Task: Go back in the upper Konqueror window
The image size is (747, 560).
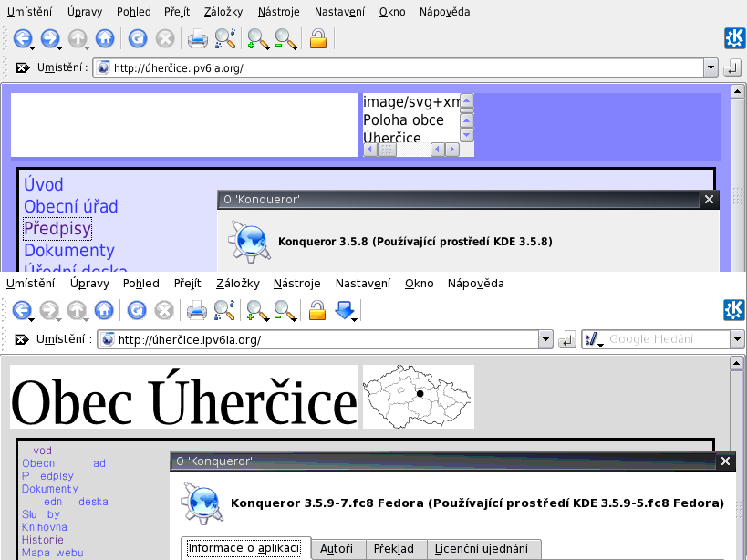Action: coord(23,38)
